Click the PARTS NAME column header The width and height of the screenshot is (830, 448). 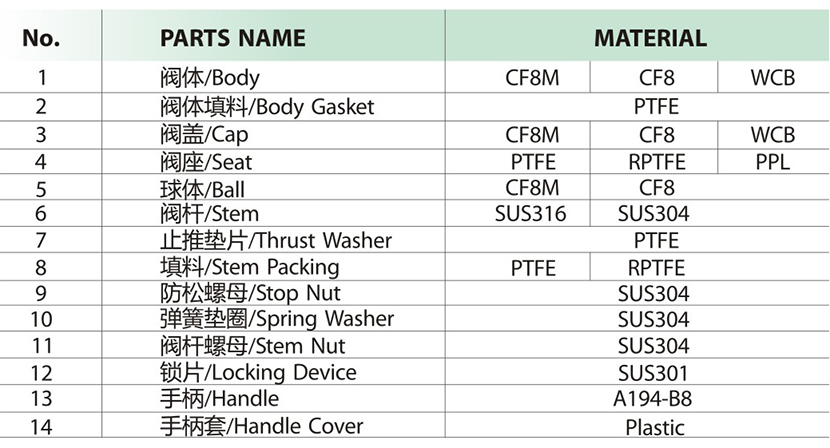(232, 40)
